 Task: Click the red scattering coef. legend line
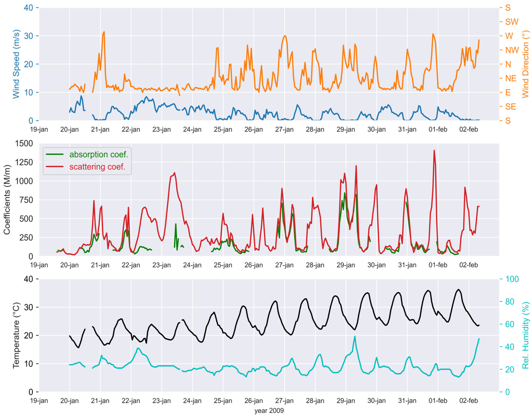(54, 167)
